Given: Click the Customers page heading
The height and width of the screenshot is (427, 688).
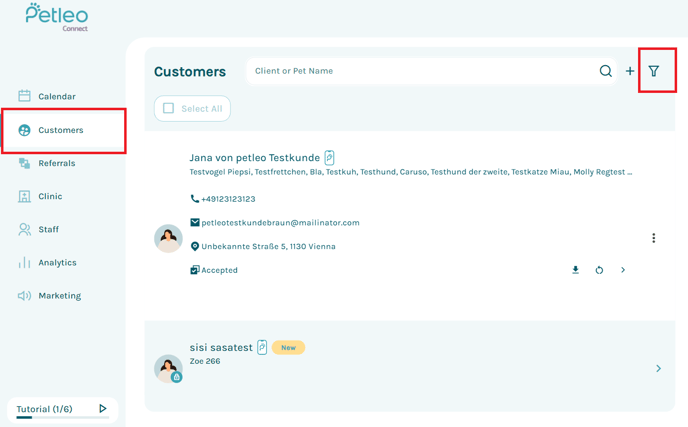Looking at the screenshot, I should pyautogui.click(x=190, y=72).
